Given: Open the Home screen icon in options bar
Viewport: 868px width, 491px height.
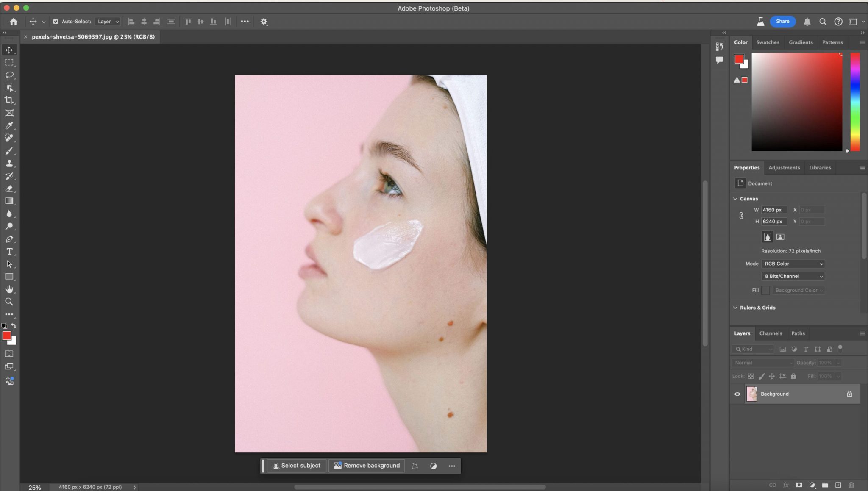Looking at the screenshot, I should pyautogui.click(x=14, y=21).
